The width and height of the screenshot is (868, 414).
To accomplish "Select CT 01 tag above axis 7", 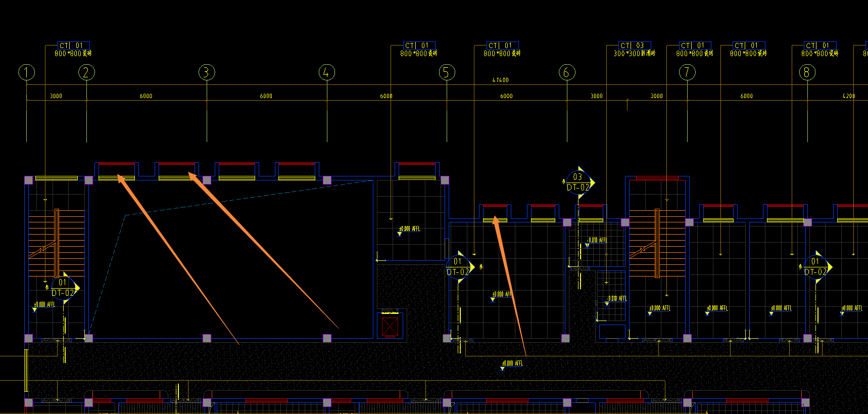I will tap(695, 45).
